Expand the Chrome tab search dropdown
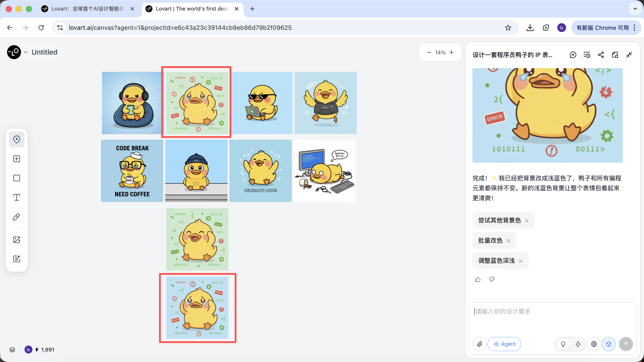This screenshot has height=362, width=644. pyautogui.click(x=635, y=9)
